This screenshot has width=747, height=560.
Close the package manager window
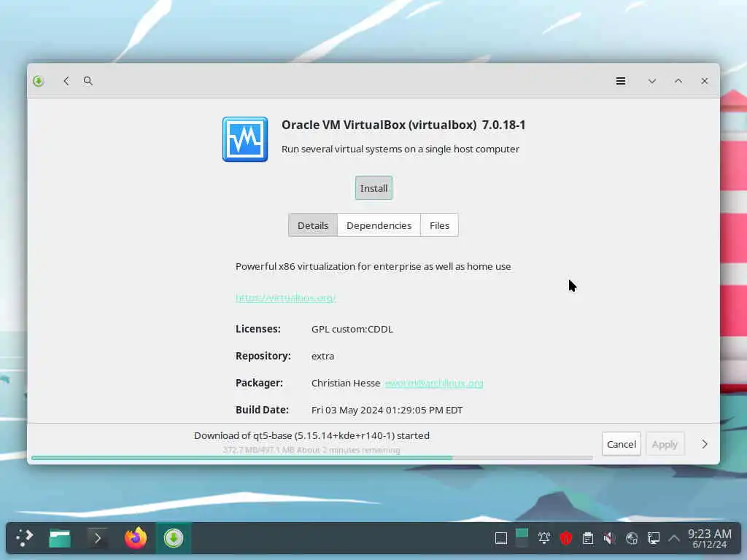click(x=704, y=81)
